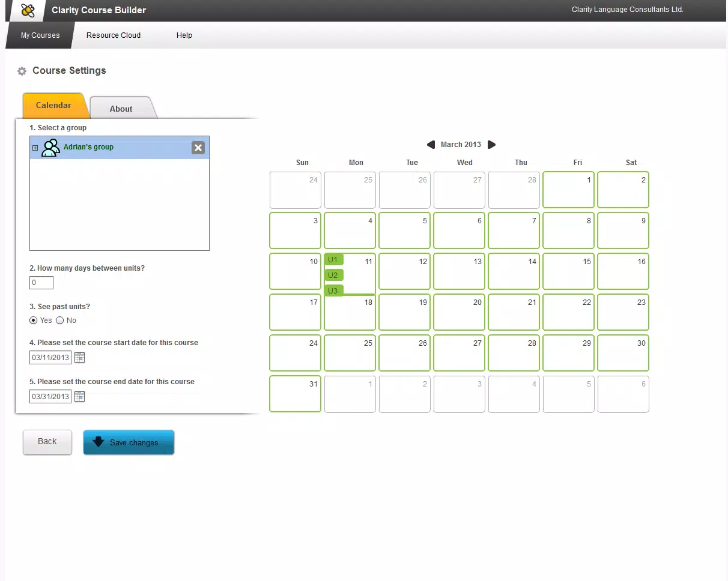728x581 pixels.
Task: Click the group people icon
Action: 50,148
